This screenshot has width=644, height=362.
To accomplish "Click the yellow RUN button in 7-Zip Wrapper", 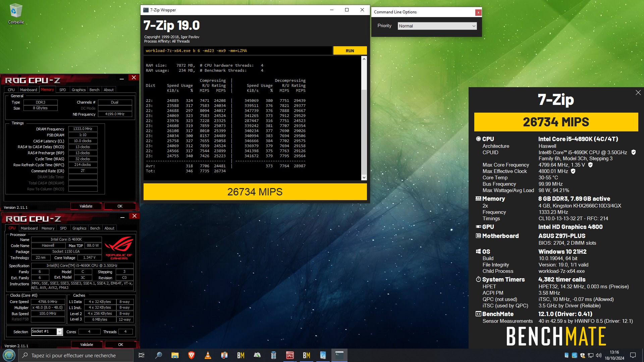I will pyautogui.click(x=350, y=51).
